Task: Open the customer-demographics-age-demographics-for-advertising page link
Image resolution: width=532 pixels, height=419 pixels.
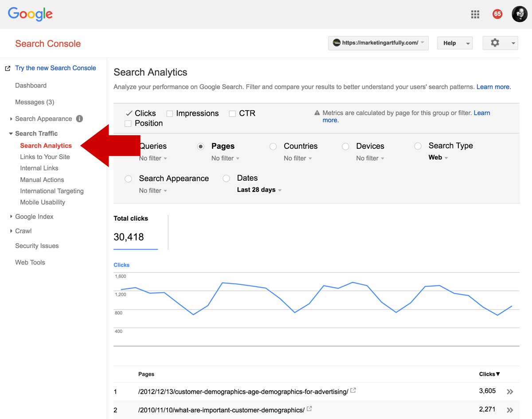Action: coord(243,392)
